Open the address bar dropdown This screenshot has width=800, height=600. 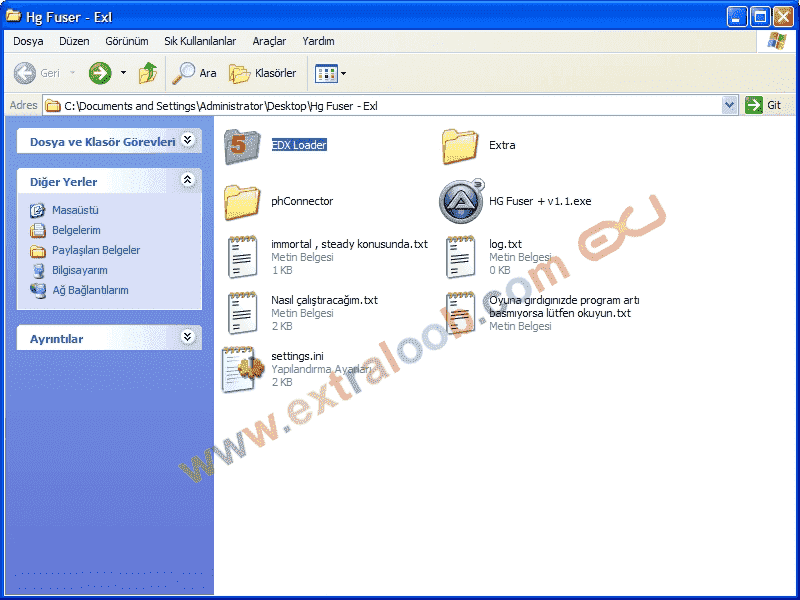[x=730, y=105]
